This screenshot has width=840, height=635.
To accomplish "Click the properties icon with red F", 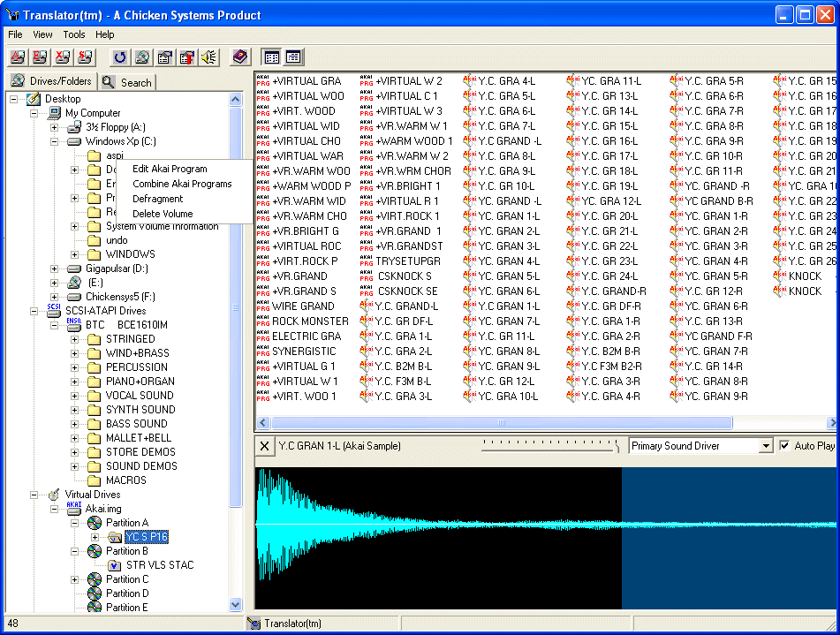I will [187, 57].
